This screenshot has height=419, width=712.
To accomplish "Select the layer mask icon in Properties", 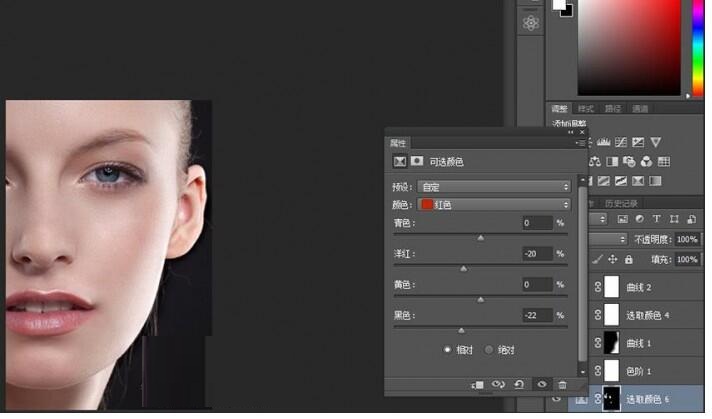I will [416, 161].
